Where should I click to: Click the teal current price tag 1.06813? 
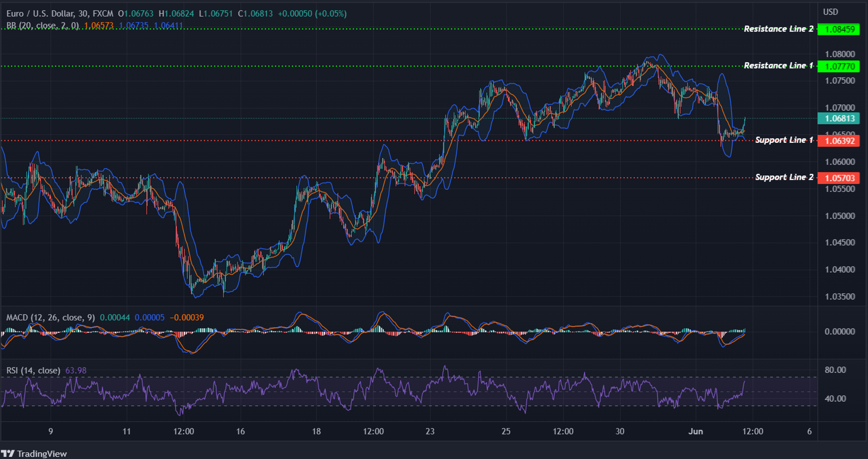tap(839, 119)
